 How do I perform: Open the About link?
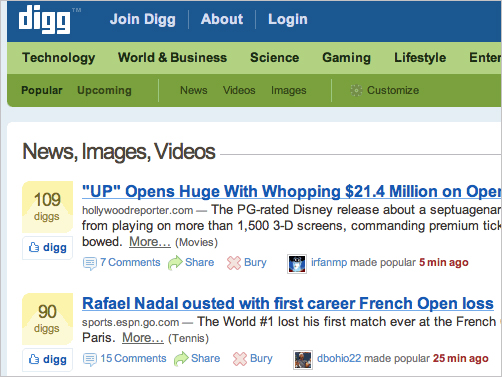[222, 19]
